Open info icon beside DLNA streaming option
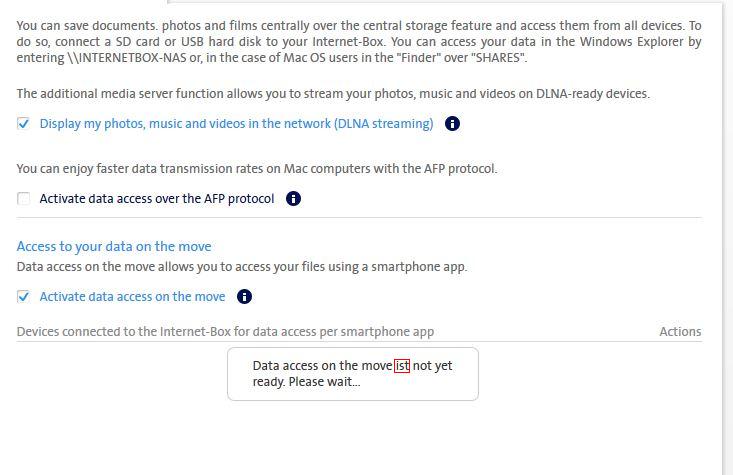The image size is (733, 475). [452, 124]
